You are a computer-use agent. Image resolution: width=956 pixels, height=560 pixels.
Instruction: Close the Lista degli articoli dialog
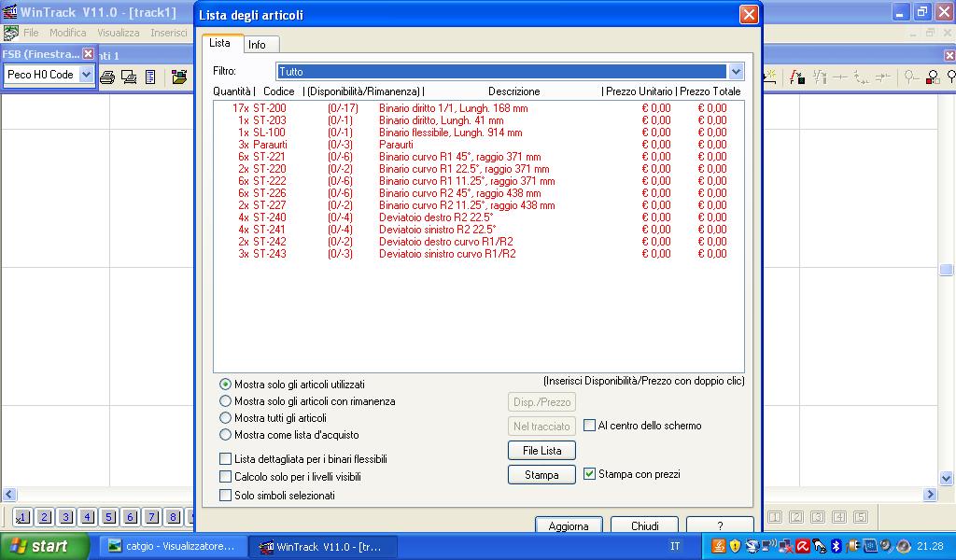click(x=749, y=14)
